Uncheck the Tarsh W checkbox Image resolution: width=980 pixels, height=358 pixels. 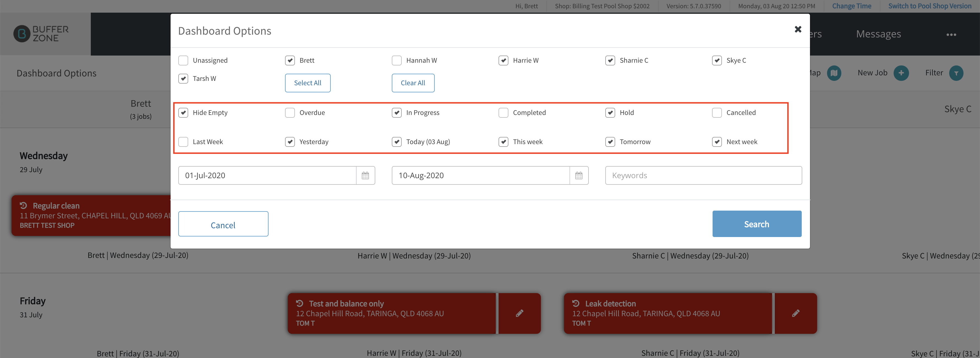pyautogui.click(x=183, y=79)
